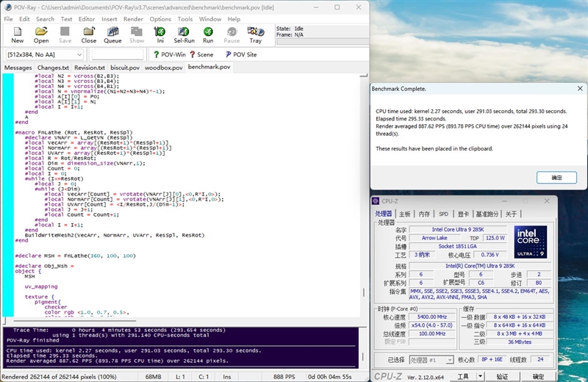The width and height of the screenshot is (588, 382).
Task: Switch to the woodbox.pov tab
Action: point(163,68)
